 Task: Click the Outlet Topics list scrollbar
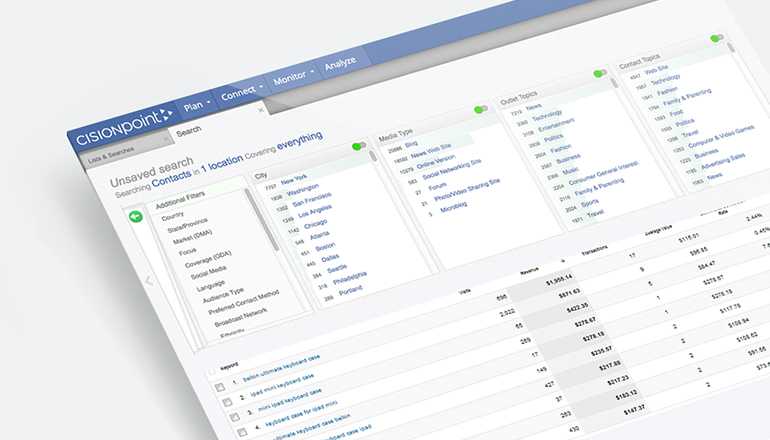point(614,83)
